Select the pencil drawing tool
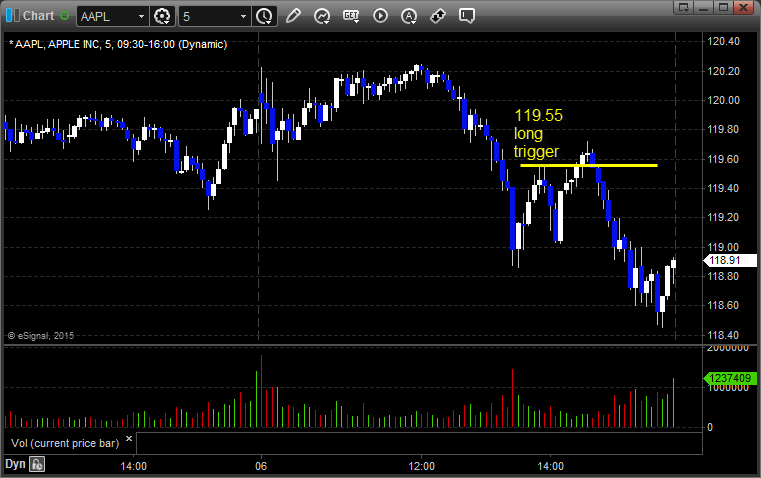Screen dimensions: 761x478 coord(293,16)
